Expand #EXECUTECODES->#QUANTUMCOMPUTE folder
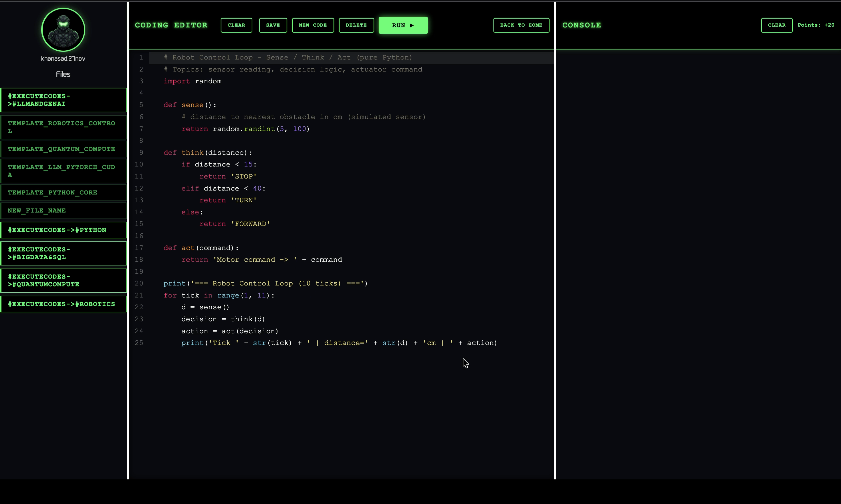This screenshot has width=841, height=504. point(64,280)
